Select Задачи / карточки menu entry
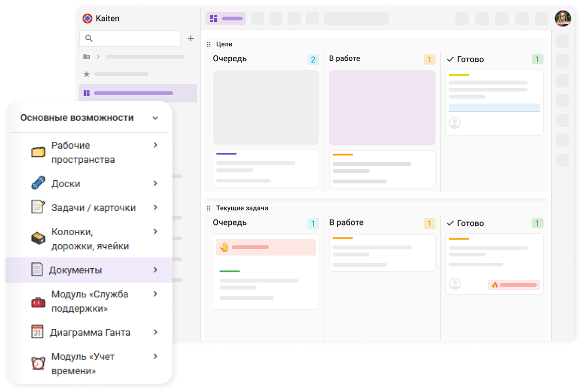Screen dimensions: 582x392 93,208
